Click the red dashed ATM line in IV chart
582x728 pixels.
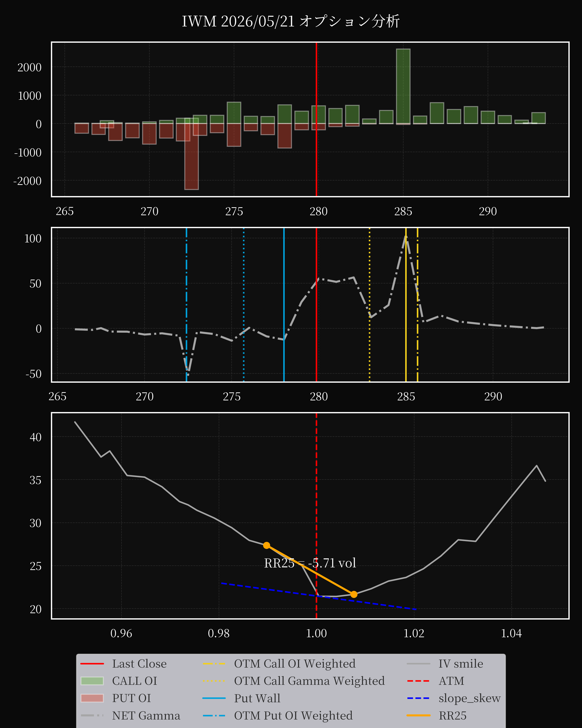tap(316, 516)
